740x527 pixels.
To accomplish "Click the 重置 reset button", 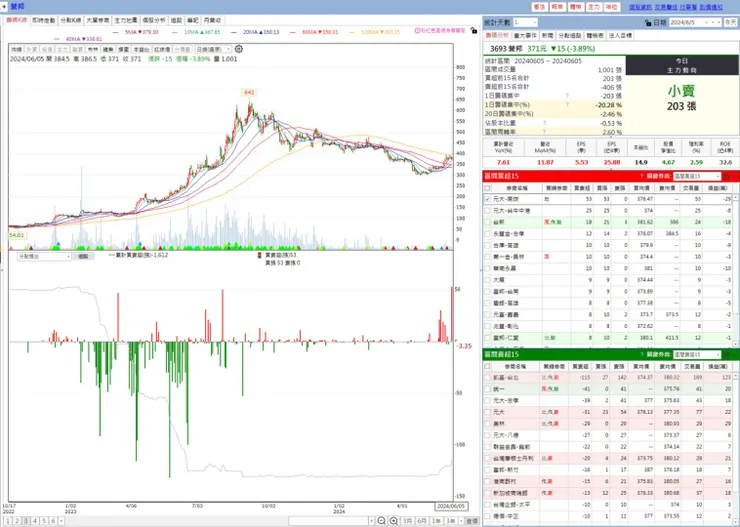I will [472, 521].
